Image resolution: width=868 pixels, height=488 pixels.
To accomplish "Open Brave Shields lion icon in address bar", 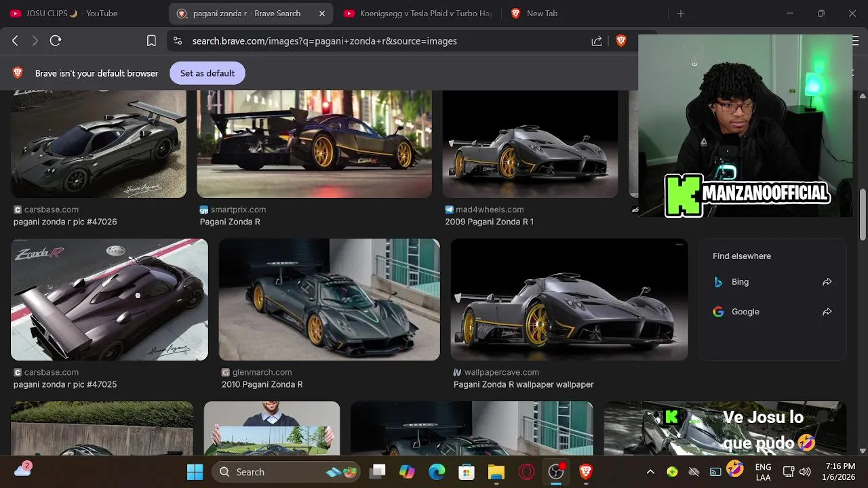I will [x=621, y=41].
